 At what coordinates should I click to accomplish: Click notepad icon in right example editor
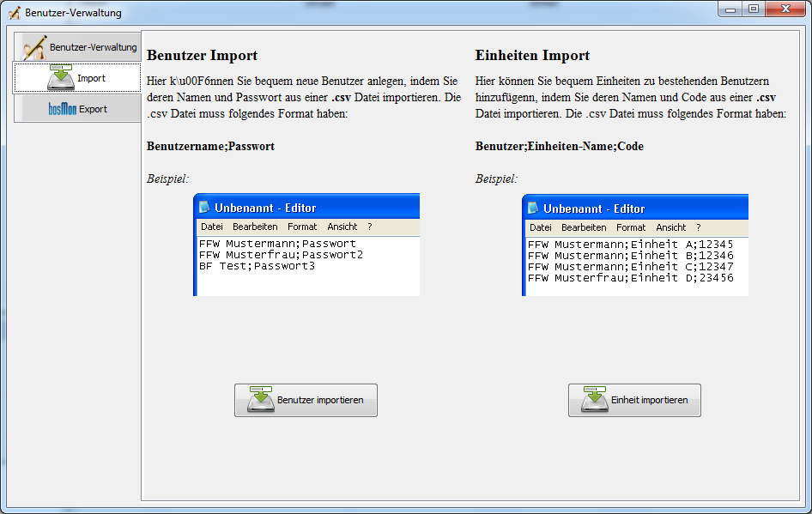(x=533, y=208)
